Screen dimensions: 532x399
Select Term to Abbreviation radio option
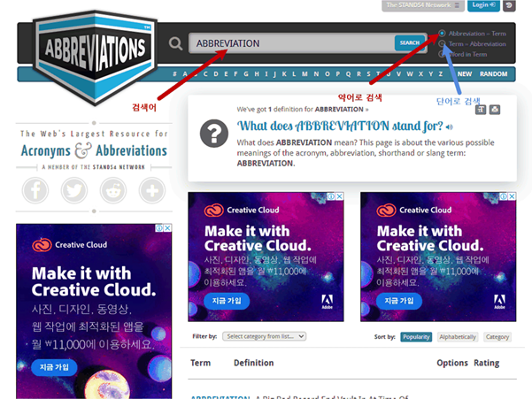click(x=442, y=43)
